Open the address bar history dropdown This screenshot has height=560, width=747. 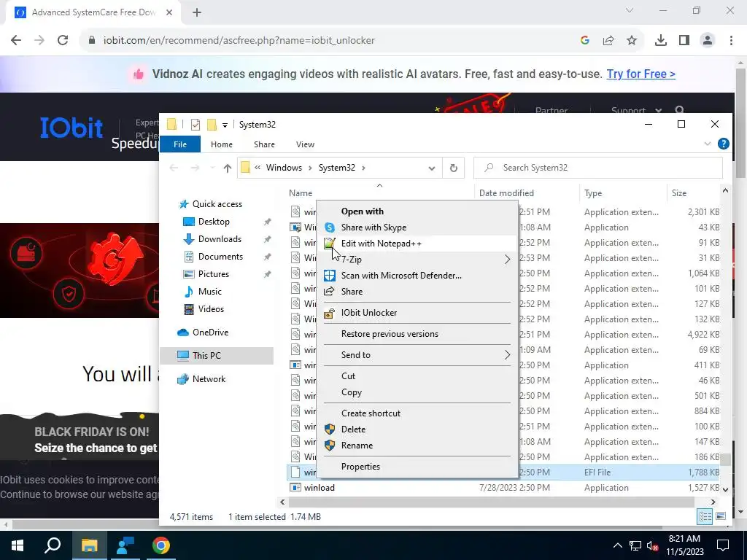[432, 168]
